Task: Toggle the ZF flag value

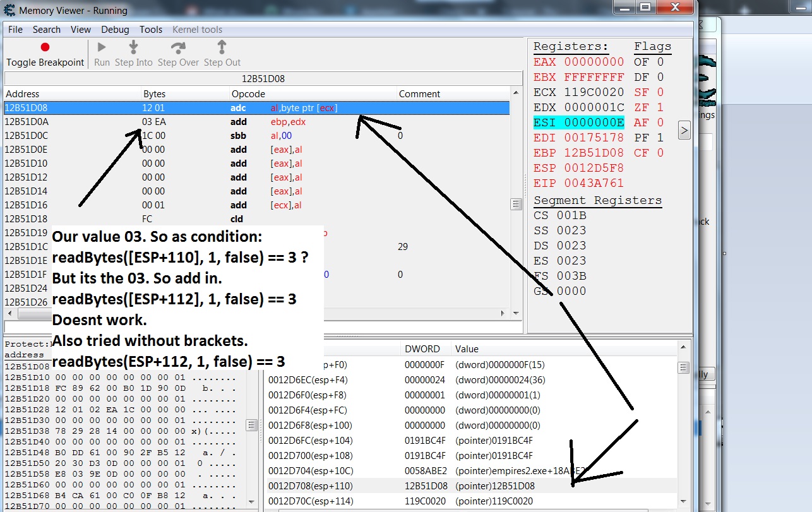Action: coord(660,107)
